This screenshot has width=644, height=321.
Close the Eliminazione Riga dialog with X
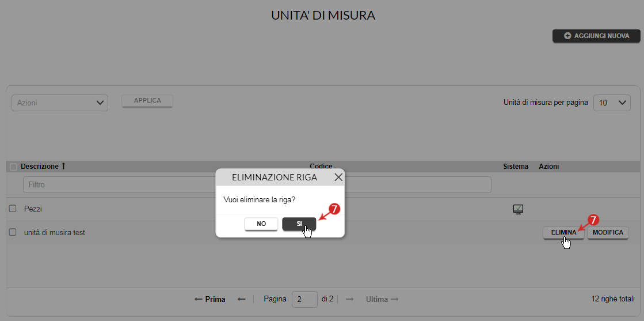click(x=338, y=178)
